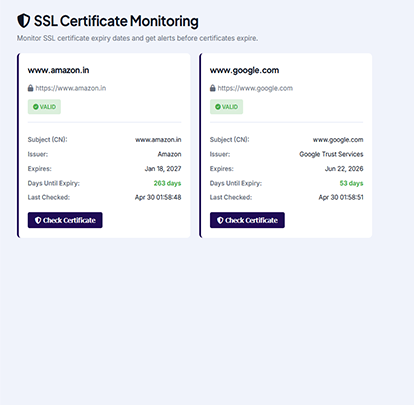The height and width of the screenshot is (405, 414).
Task: Click the issuer value Google Trust Services
Action: click(331, 154)
